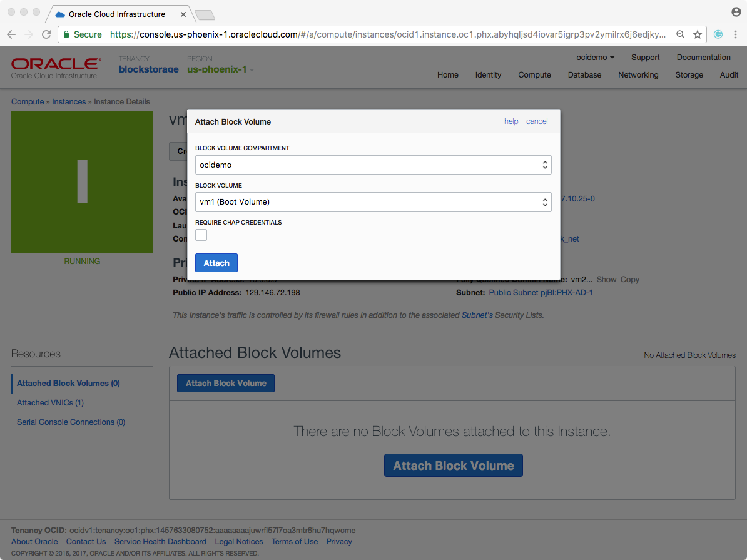Click the Legal Notices footer link
This screenshot has width=747, height=560.
point(239,541)
